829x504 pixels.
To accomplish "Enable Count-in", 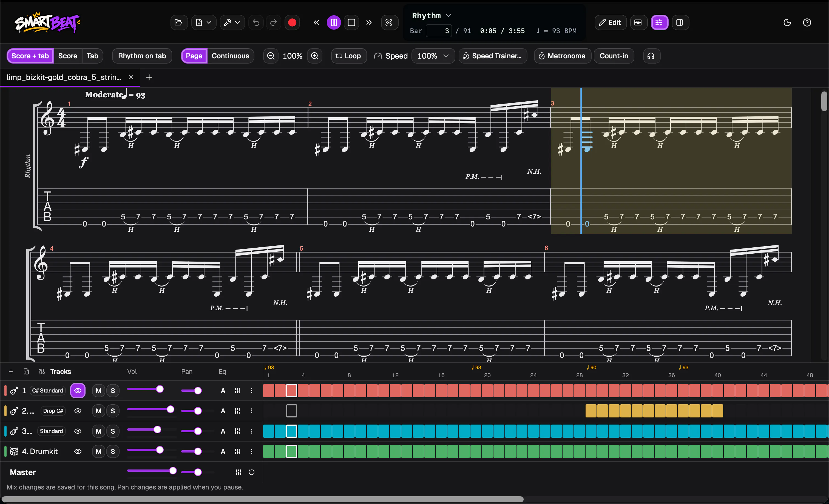I will coord(614,56).
